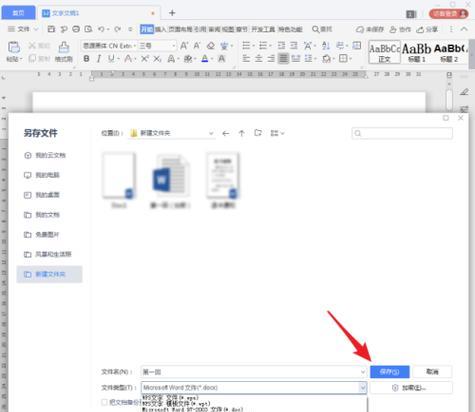The width and height of the screenshot is (475, 412).
Task: Go back with the left arrow icon
Action: [x=226, y=133]
